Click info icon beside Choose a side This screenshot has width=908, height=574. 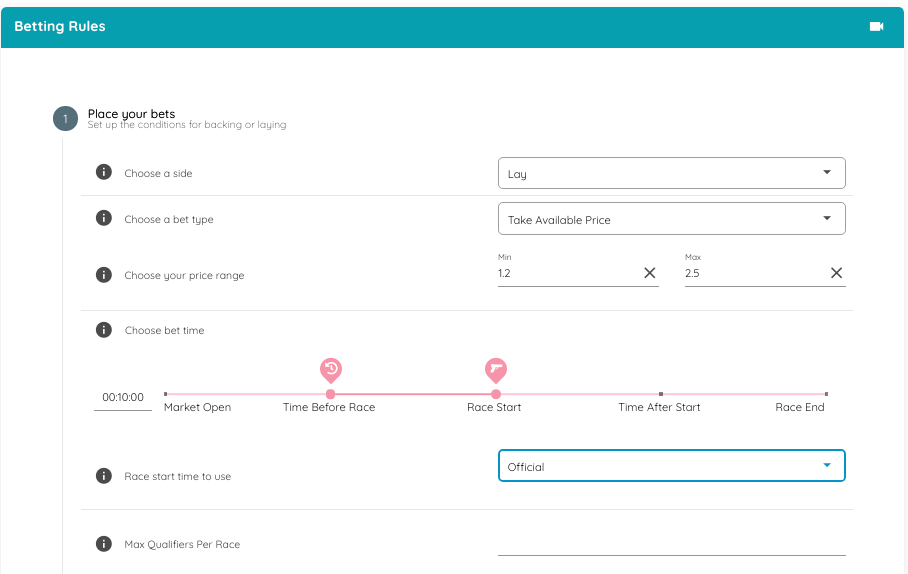coord(103,172)
